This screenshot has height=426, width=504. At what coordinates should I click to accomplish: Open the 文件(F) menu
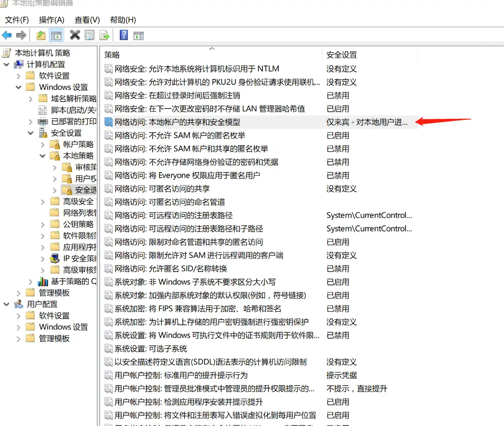click(17, 20)
